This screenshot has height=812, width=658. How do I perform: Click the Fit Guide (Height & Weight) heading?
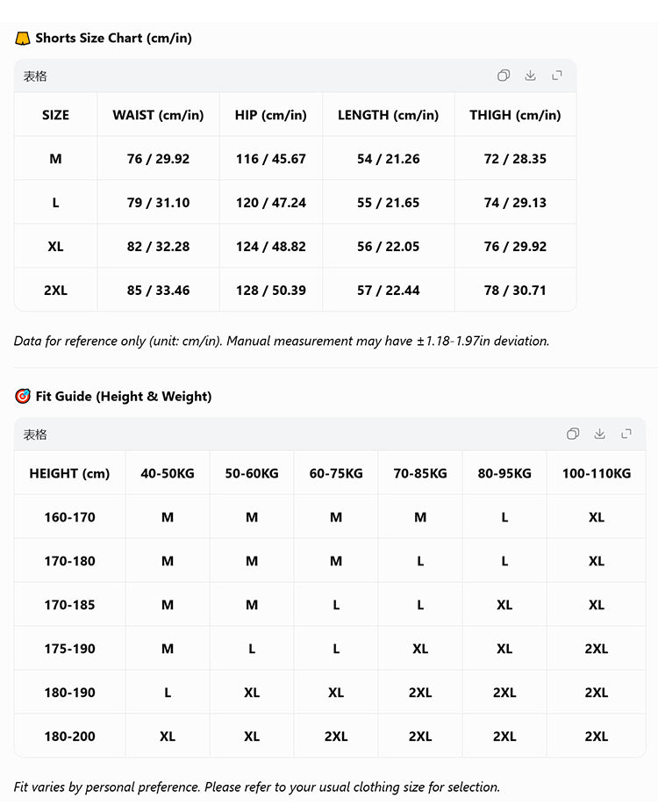(x=123, y=397)
